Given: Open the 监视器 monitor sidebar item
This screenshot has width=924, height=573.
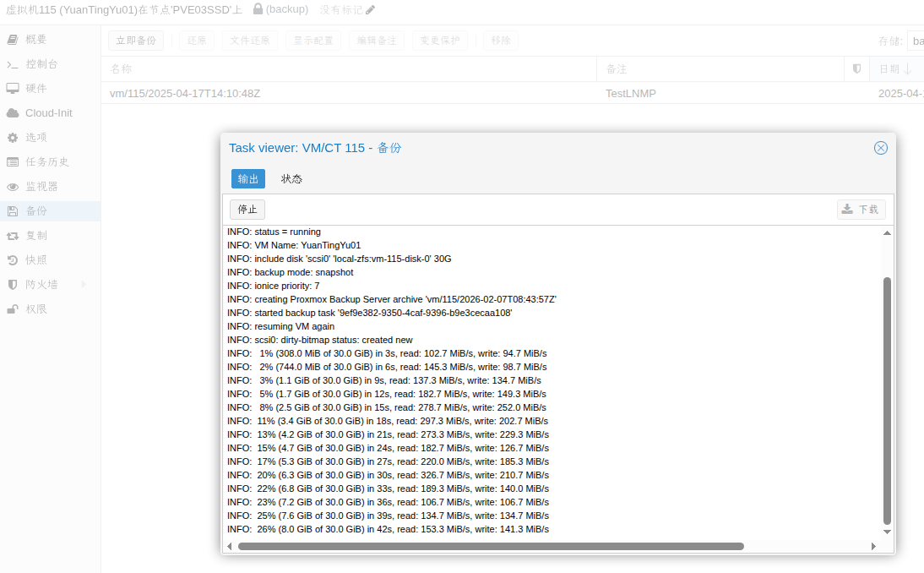Looking at the screenshot, I should tap(41, 187).
